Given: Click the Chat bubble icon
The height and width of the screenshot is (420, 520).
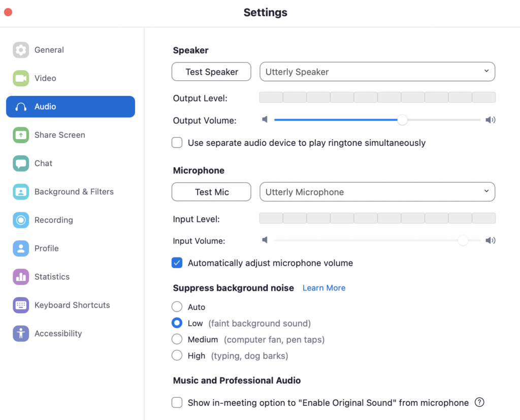Looking at the screenshot, I should [21, 163].
